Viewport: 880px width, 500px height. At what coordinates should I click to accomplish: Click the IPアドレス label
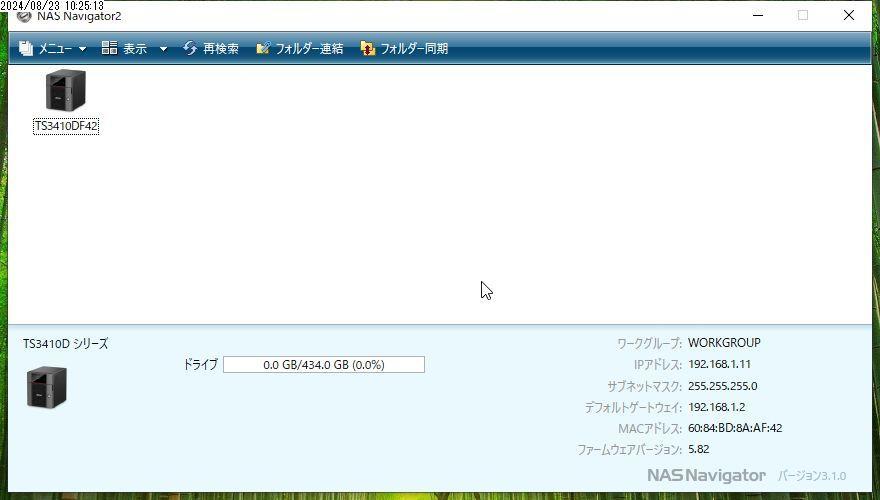(658, 364)
